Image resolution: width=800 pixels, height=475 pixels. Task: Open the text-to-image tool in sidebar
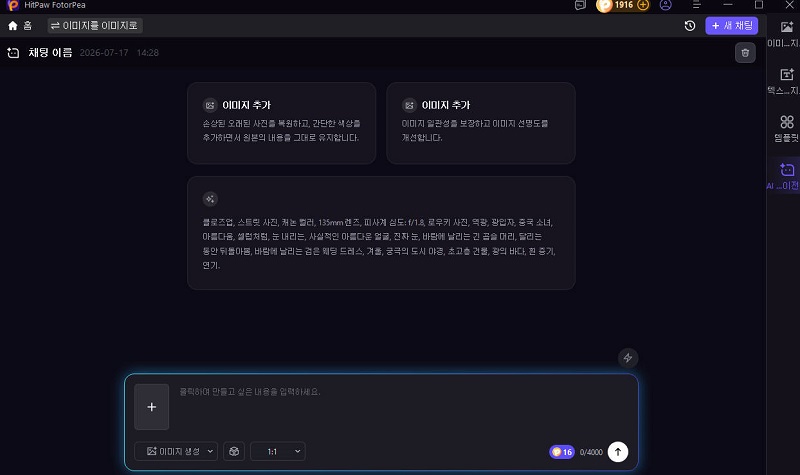pyautogui.click(x=786, y=81)
